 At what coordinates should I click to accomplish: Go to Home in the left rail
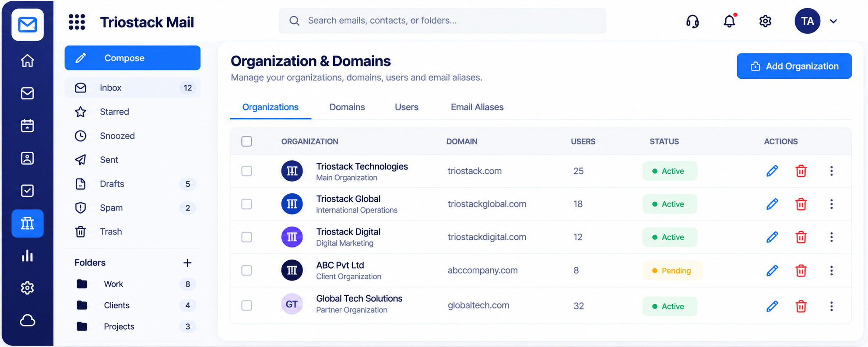[x=27, y=60]
